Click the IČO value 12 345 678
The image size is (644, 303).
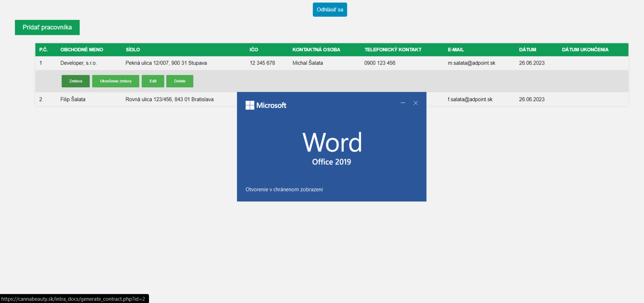[x=262, y=63]
